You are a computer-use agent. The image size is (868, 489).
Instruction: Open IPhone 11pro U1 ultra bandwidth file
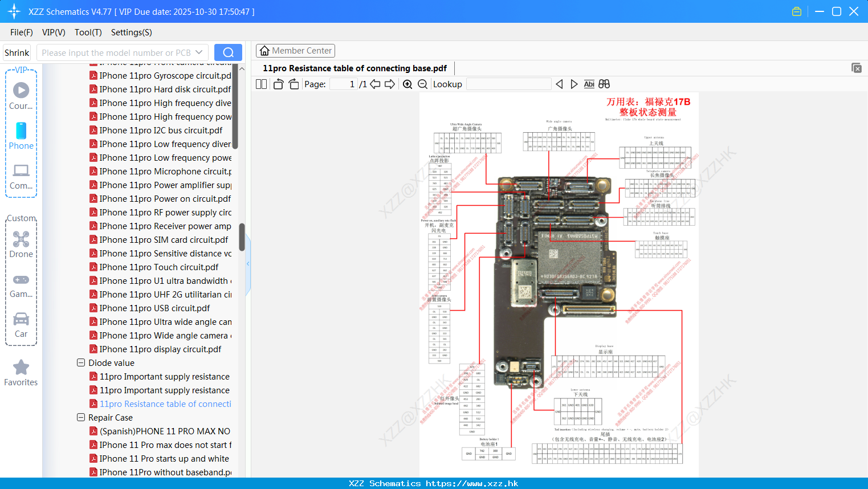coord(161,280)
